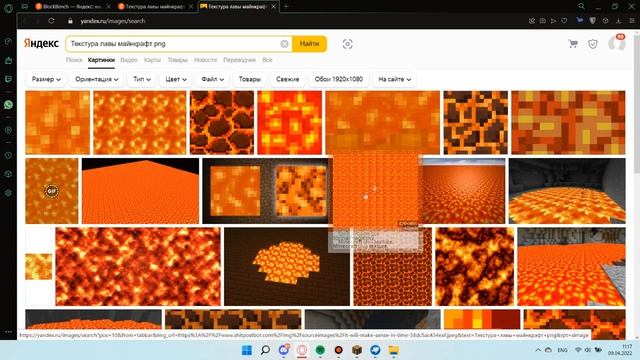This screenshot has width=640, height=360.
Task: Expand the Размер size filter
Action: (46, 79)
